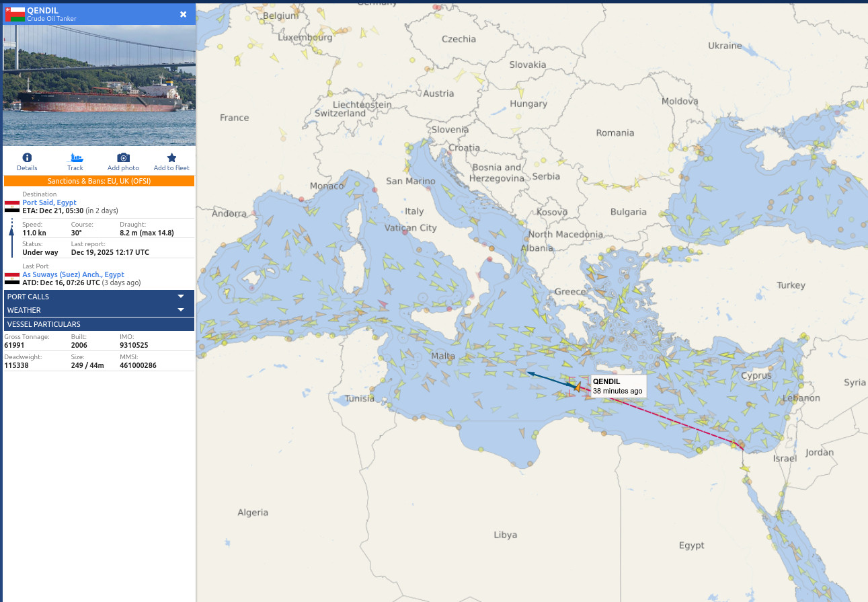This screenshot has width=868, height=602.
Task: Click the MMSI value 461000286
Action: point(138,365)
